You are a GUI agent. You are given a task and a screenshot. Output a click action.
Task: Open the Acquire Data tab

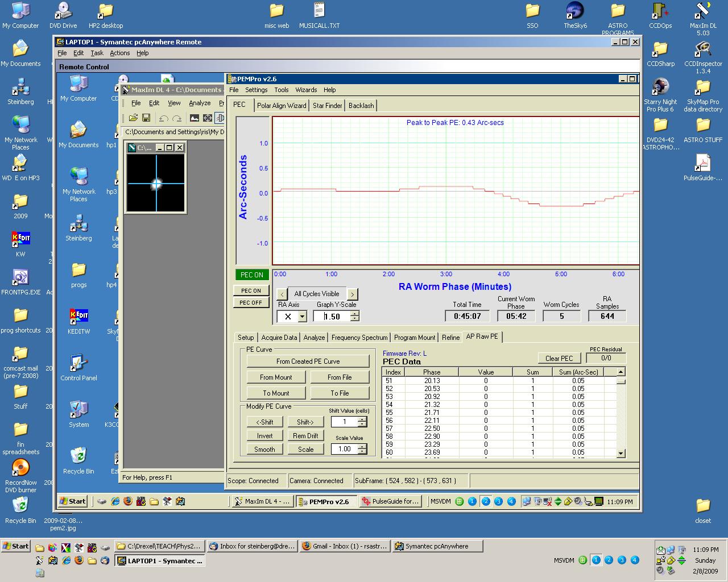coord(279,338)
